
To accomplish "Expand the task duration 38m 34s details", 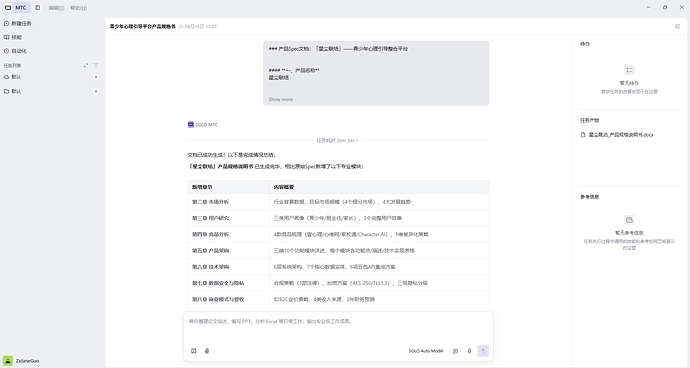I will (x=337, y=141).
